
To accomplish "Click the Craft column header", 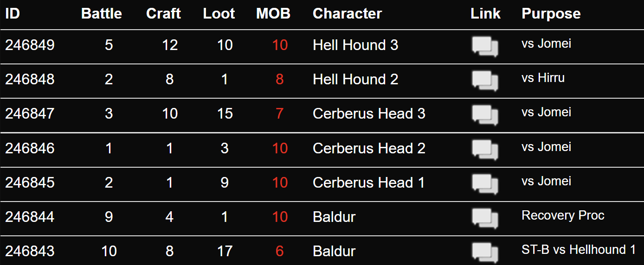I will coord(163,14).
